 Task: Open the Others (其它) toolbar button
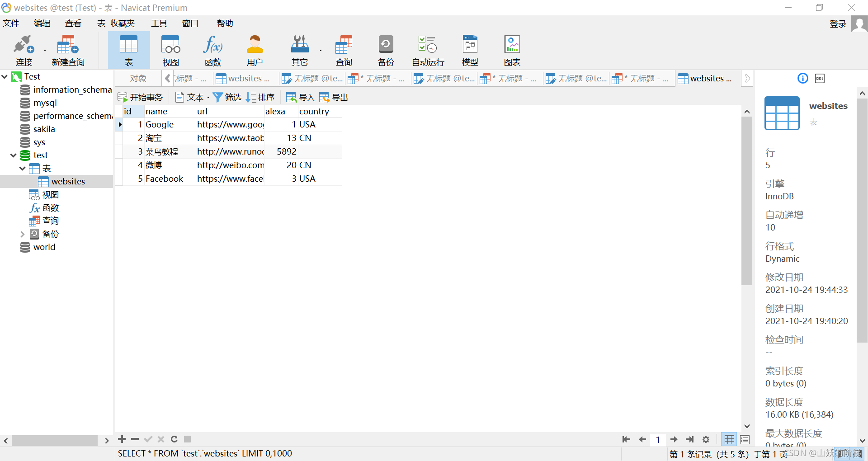click(299, 50)
